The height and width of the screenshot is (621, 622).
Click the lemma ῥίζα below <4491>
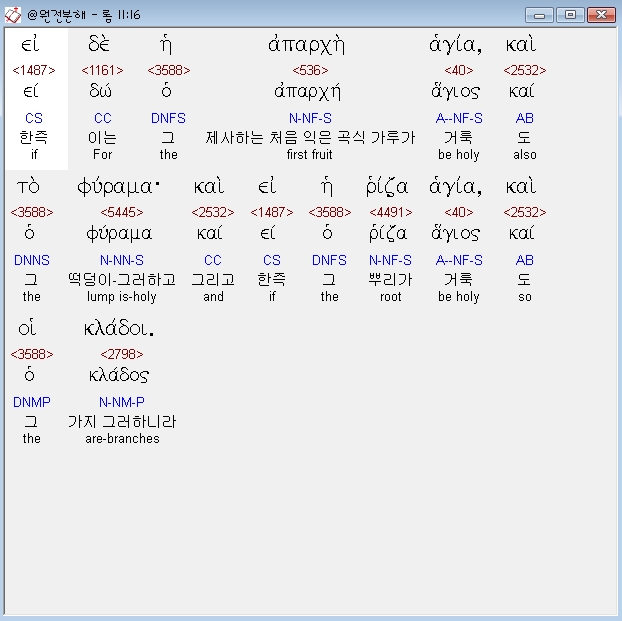[x=388, y=234]
